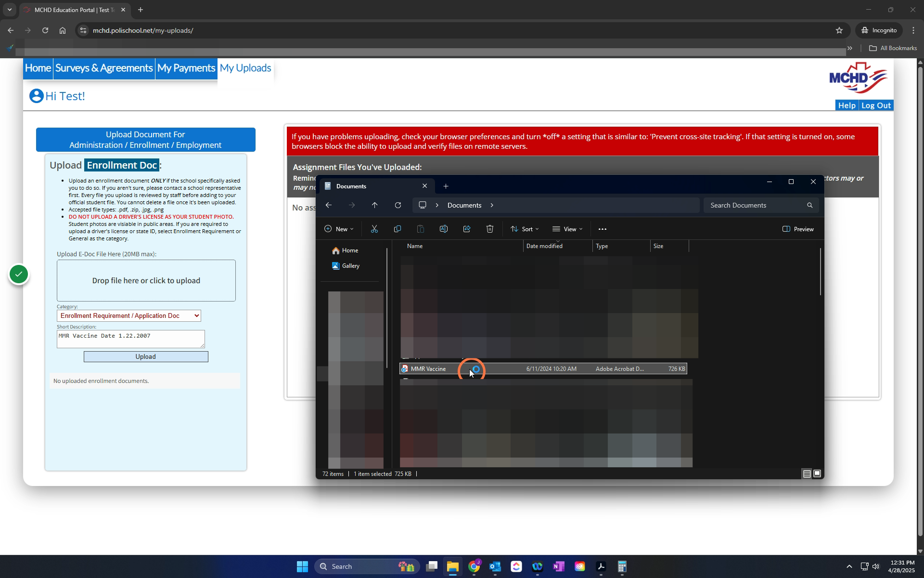This screenshot has width=924, height=578.
Task: Open Chrome from the Windows taskbar
Action: click(474, 566)
